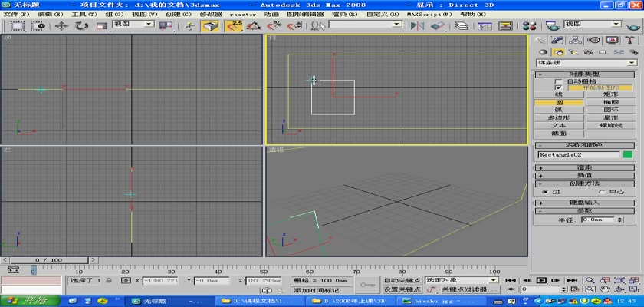Toggle the 2.5D Snaps button

(x=234, y=26)
